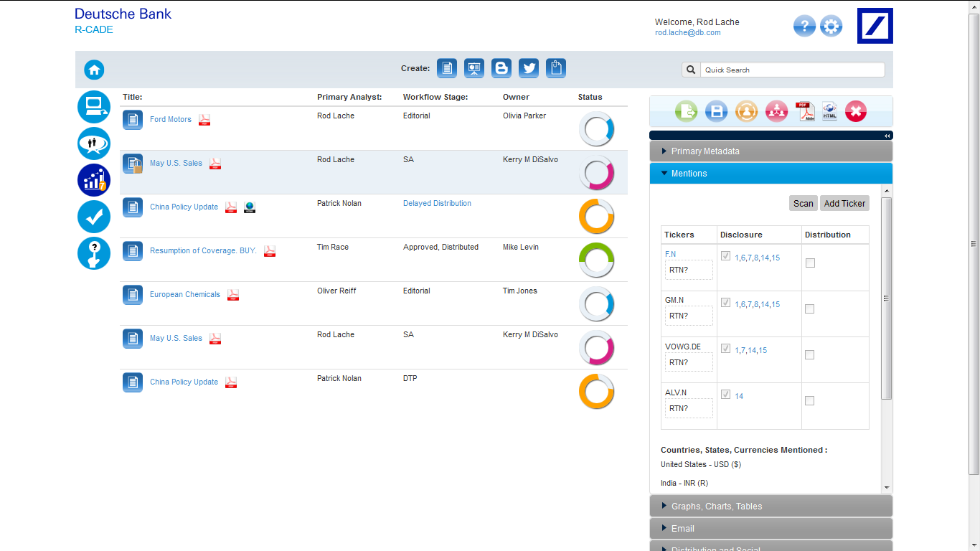Image resolution: width=980 pixels, height=551 pixels.
Task: Click green status ring of Resumption of Coverage
Action: coord(596,260)
